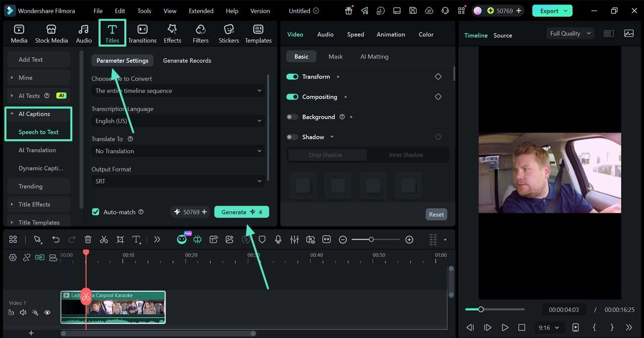This screenshot has width=644, height=338.
Task: Collapse the AI Captions category
Action: [38, 114]
